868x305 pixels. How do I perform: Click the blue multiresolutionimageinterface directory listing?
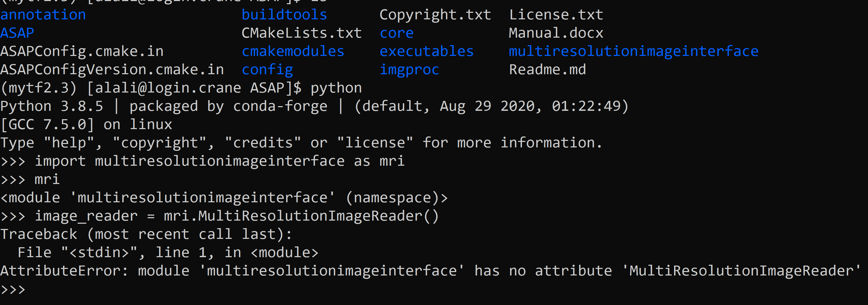pyautogui.click(x=634, y=51)
